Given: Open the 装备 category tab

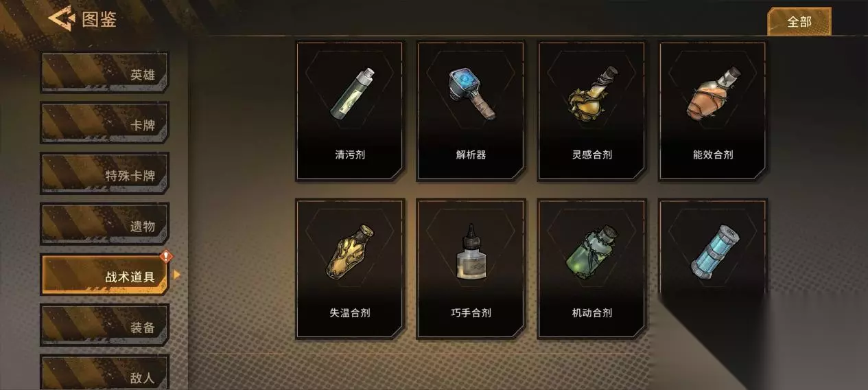Looking at the screenshot, I should coord(105,325).
